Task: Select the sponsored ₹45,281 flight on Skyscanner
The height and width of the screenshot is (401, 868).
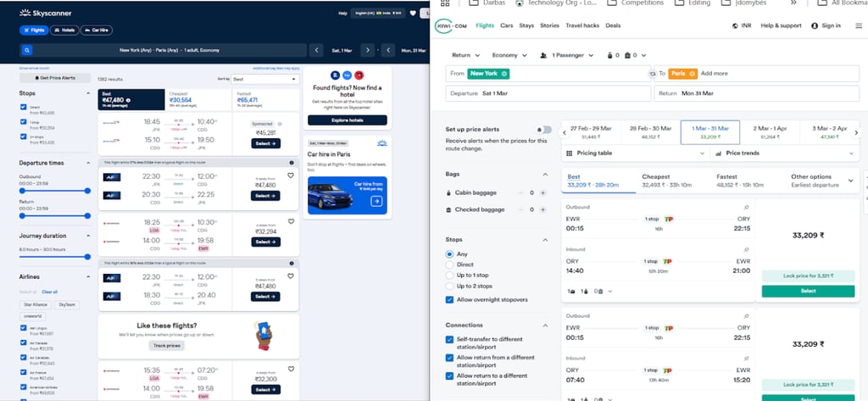Action: 265,143
